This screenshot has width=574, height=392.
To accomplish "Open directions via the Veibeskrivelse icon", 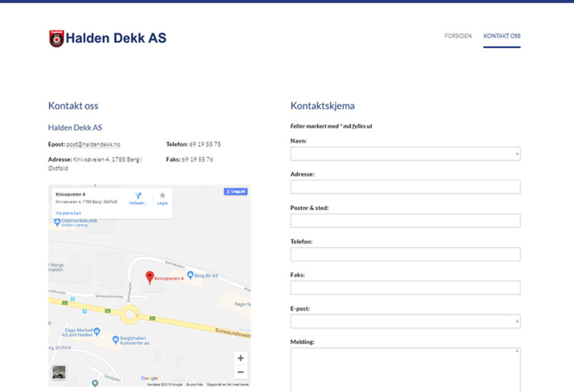I will tap(138, 197).
